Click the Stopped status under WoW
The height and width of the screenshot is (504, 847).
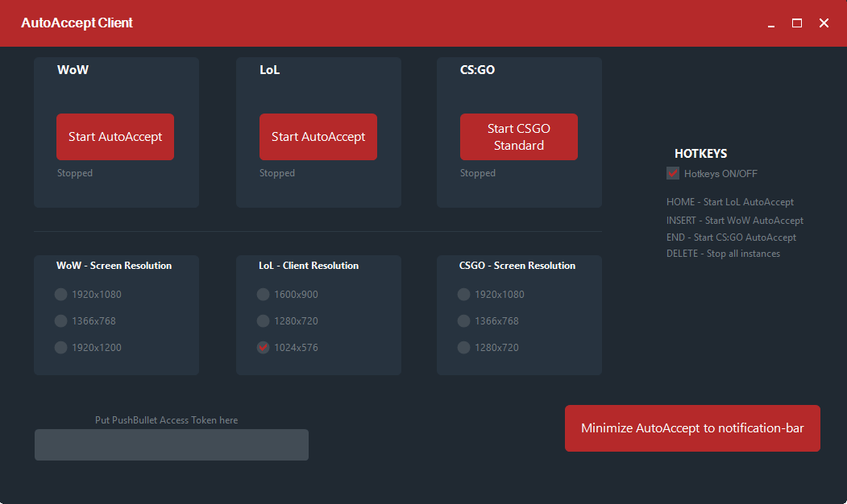coord(75,172)
